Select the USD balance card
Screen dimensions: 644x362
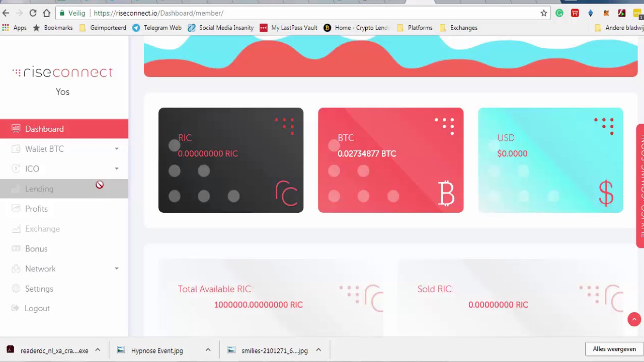coord(550,160)
